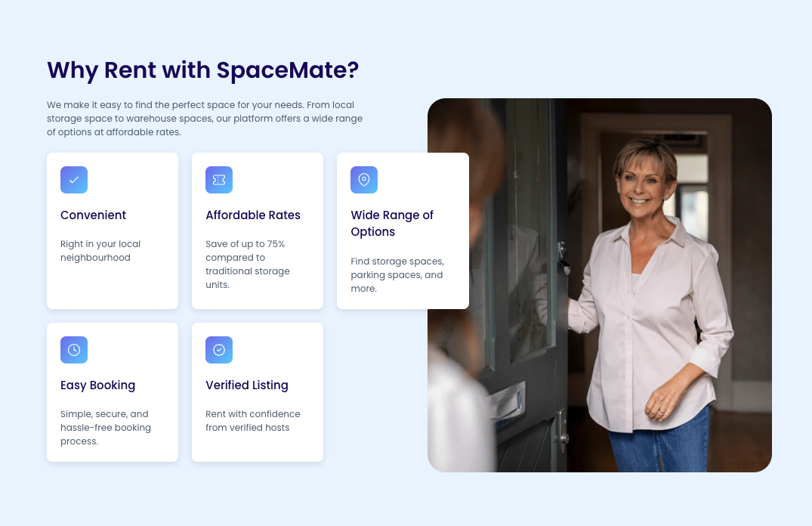Click the clock icon on Easy Booking card
Viewport: 812px width, 526px height.
tap(74, 350)
